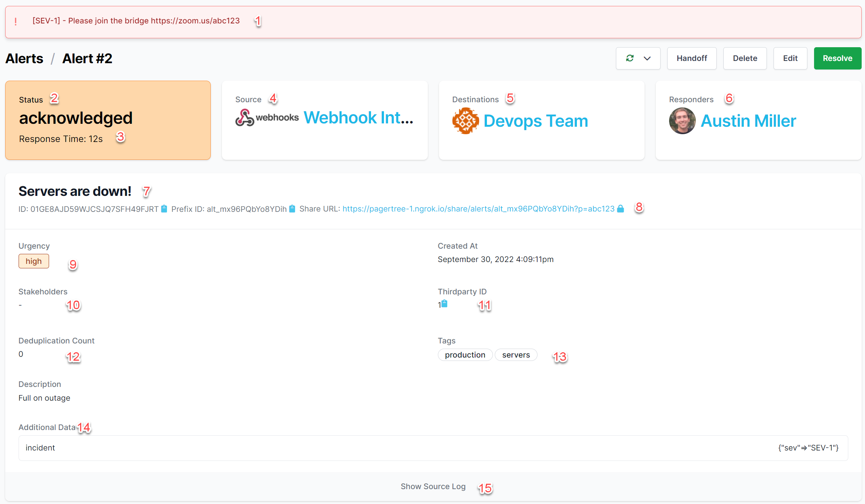865x504 pixels.
Task: Copy the Prefix ID via clipboard icon
Action: click(292, 209)
